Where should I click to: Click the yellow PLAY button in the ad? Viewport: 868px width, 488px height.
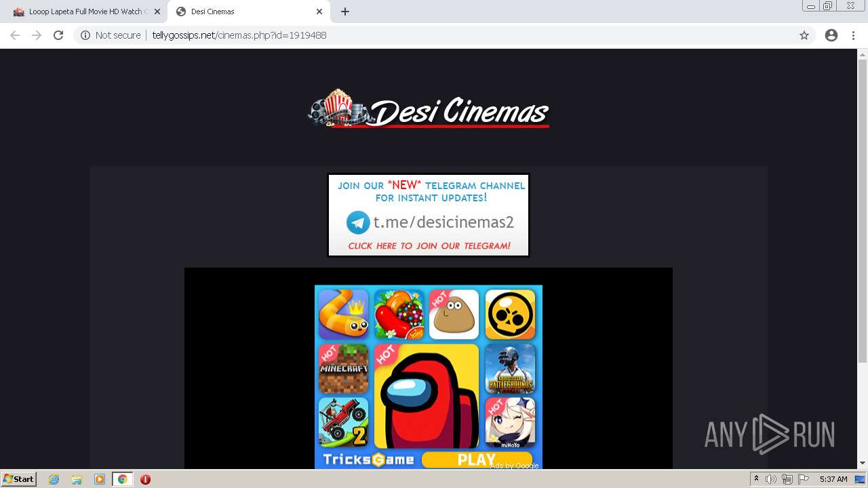477,460
